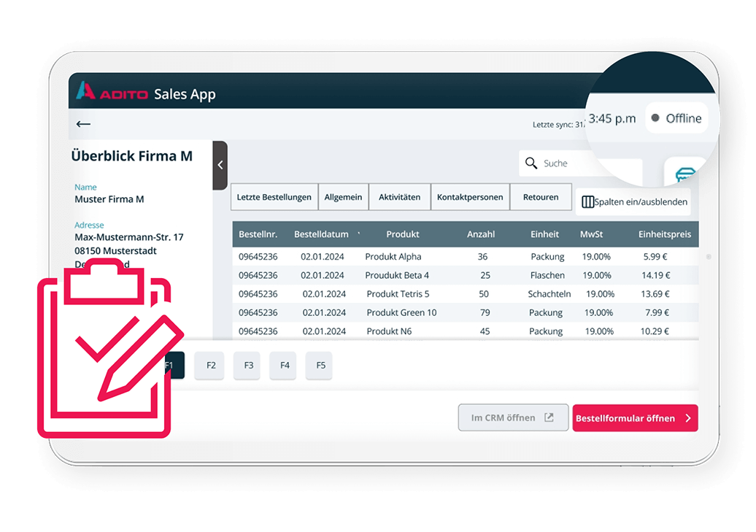756x532 pixels.
Task: Click the columns icon beside Spalten ein/ausblenden
Action: coord(587,201)
